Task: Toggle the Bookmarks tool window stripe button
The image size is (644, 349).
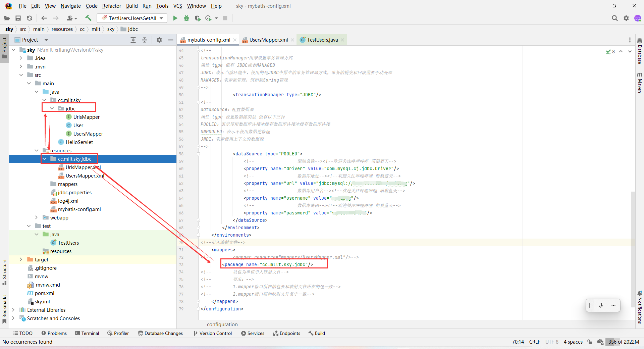Action: click(4, 309)
